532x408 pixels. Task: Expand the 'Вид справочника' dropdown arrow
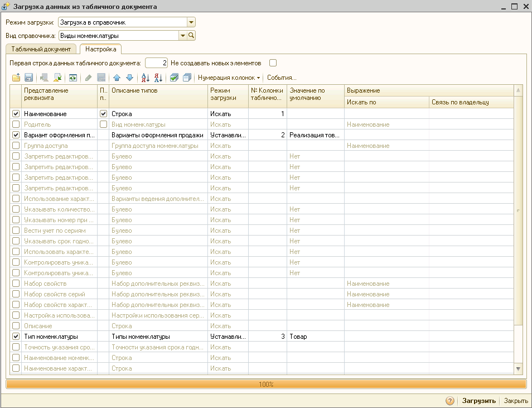182,36
